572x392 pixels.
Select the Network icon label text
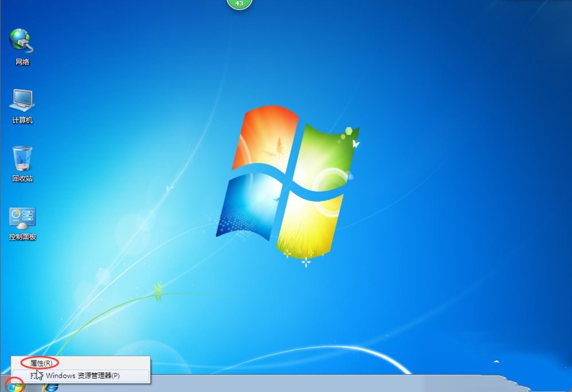22,62
